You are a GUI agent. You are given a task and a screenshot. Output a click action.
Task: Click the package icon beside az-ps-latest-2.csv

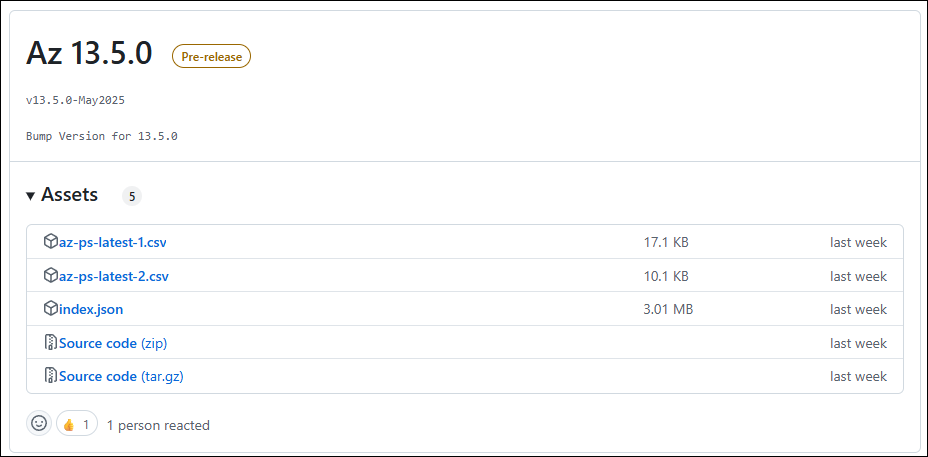51,275
